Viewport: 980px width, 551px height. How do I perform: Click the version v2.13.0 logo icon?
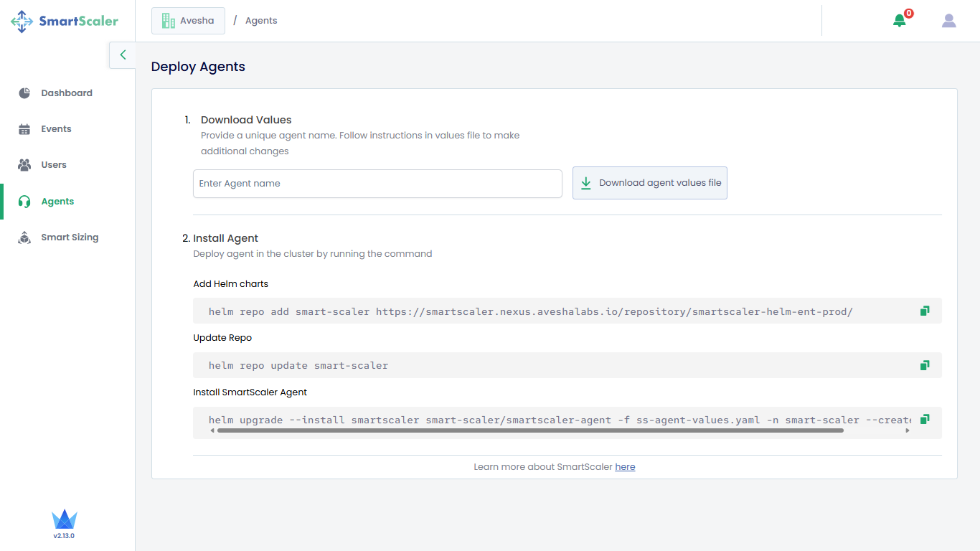pos(64,519)
